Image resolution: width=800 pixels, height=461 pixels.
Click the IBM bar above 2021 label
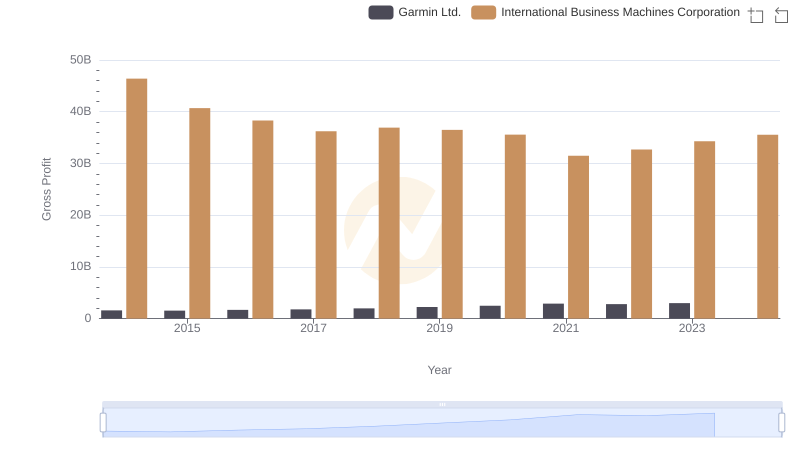579,237
